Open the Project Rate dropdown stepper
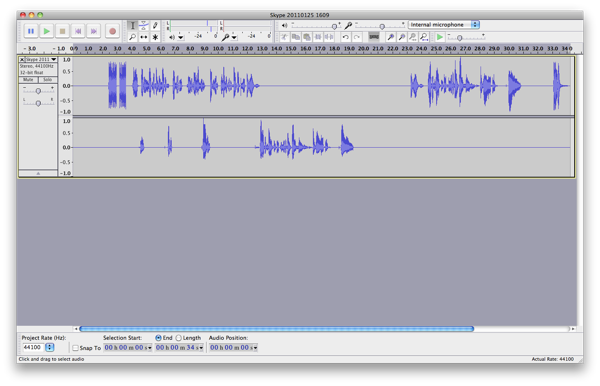600x386 pixels. 50,347
